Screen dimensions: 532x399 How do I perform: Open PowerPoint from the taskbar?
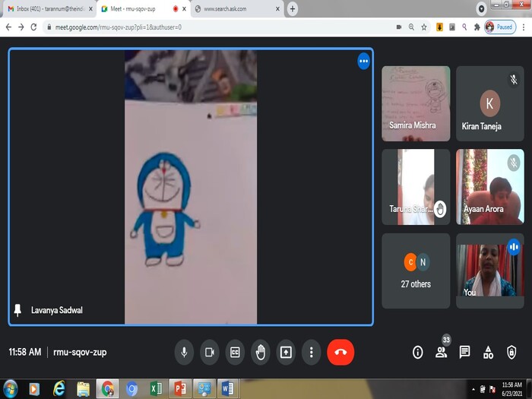(180, 389)
